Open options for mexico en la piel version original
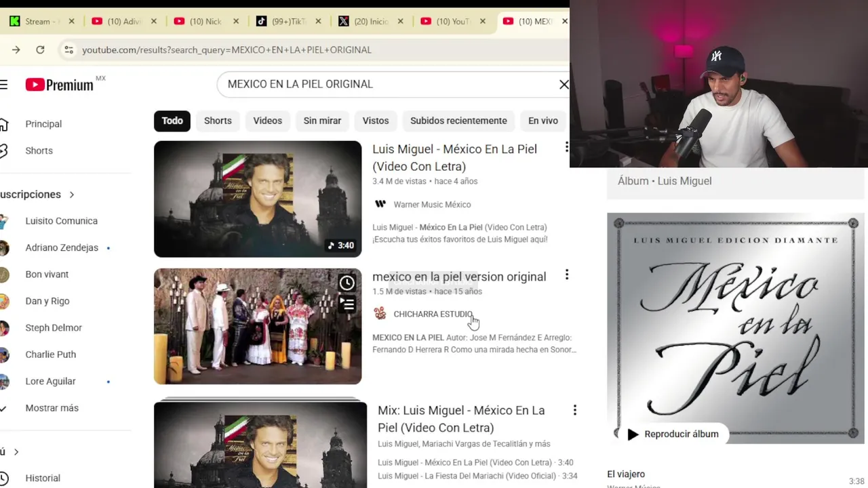The image size is (868, 488). point(567,274)
